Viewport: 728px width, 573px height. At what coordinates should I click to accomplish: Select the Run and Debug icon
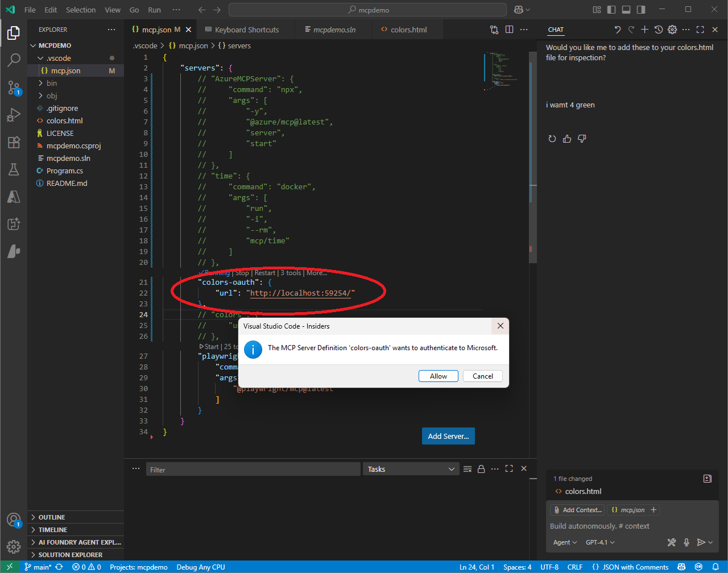(x=14, y=115)
